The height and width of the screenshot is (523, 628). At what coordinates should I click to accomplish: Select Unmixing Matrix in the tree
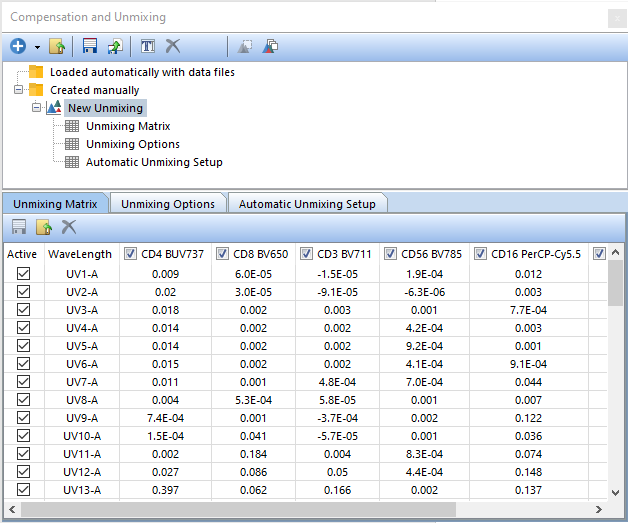[x=128, y=126]
